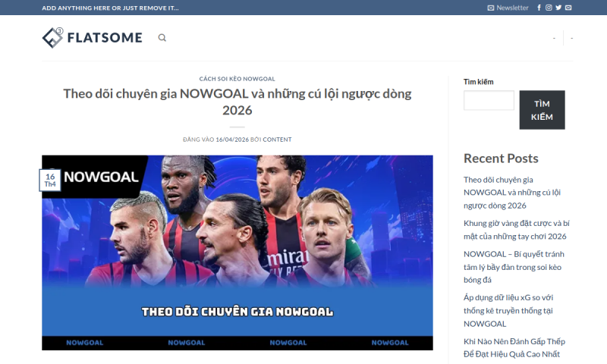This screenshot has height=364, width=607.
Task: Click the email envelope icon at far right
Action: pyautogui.click(x=568, y=8)
